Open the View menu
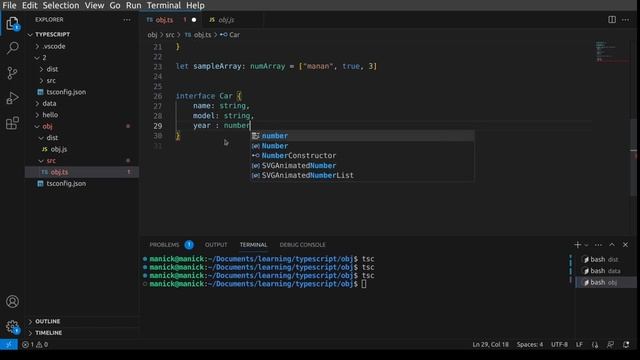Screen dimensions: 640x360 coord(94,5)
